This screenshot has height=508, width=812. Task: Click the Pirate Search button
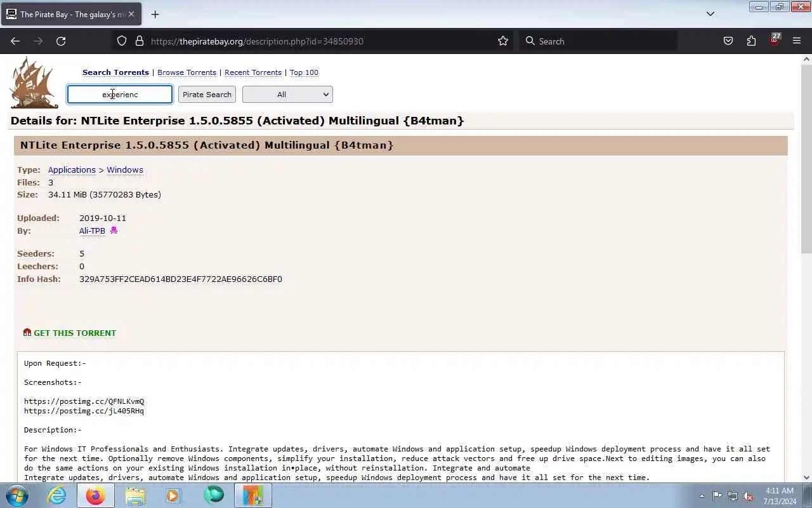(207, 95)
